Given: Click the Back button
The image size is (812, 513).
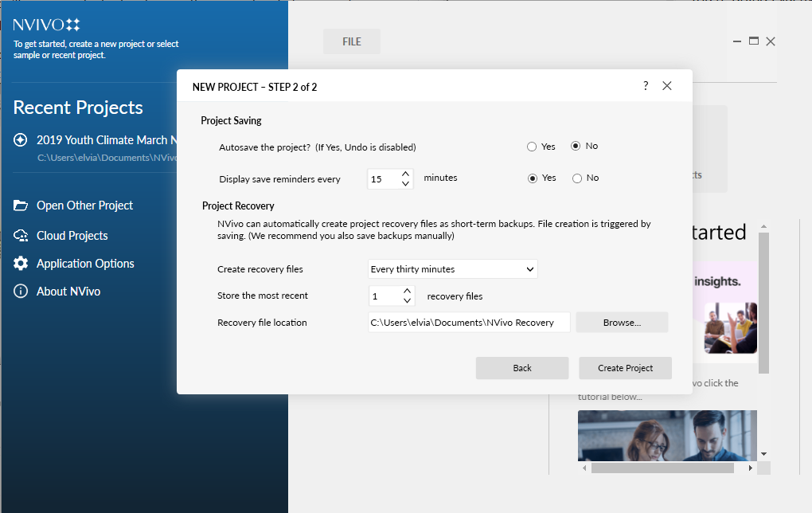Looking at the screenshot, I should tap(522, 368).
